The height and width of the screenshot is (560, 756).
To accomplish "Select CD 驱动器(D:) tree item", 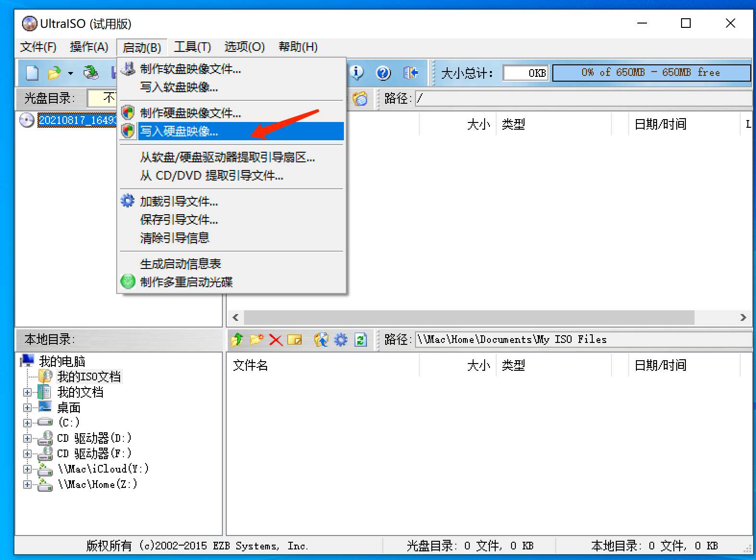I will tap(94, 438).
